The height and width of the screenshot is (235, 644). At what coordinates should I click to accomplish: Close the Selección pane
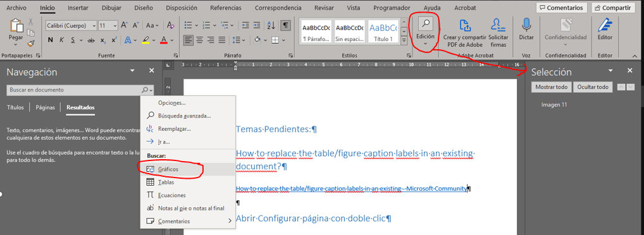(630, 71)
